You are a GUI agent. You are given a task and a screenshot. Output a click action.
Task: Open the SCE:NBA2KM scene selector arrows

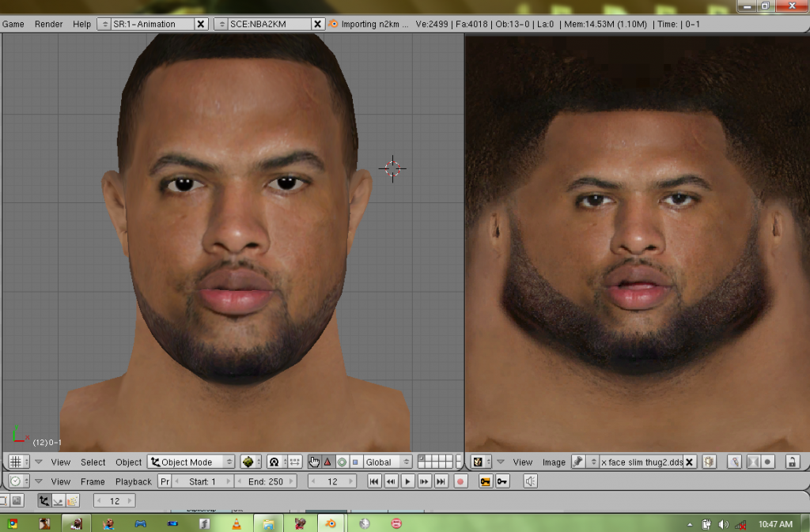coord(221,24)
